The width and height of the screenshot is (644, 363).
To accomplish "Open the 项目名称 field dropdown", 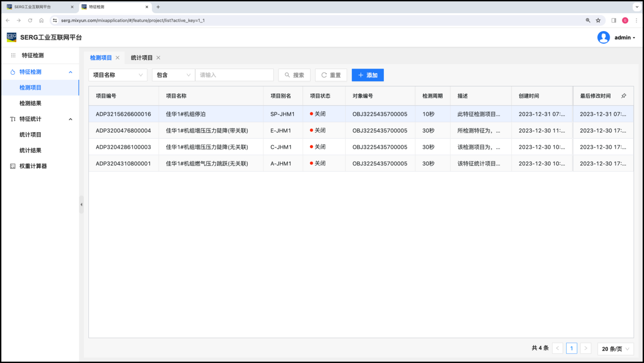I will coord(118,75).
